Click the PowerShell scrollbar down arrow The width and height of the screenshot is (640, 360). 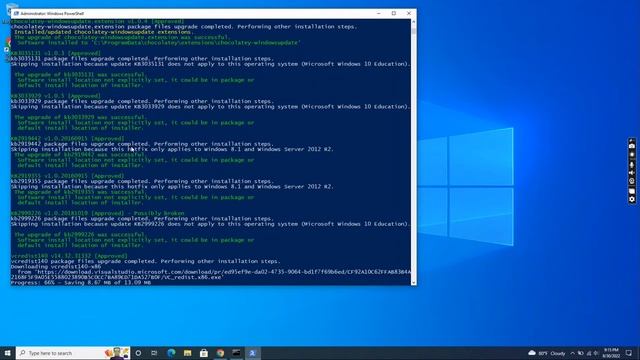pos(414,282)
